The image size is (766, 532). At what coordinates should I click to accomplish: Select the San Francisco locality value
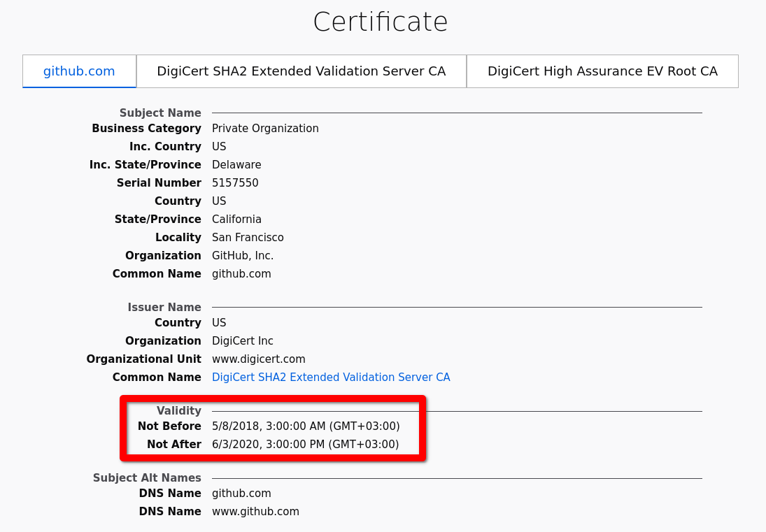point(248,238)
